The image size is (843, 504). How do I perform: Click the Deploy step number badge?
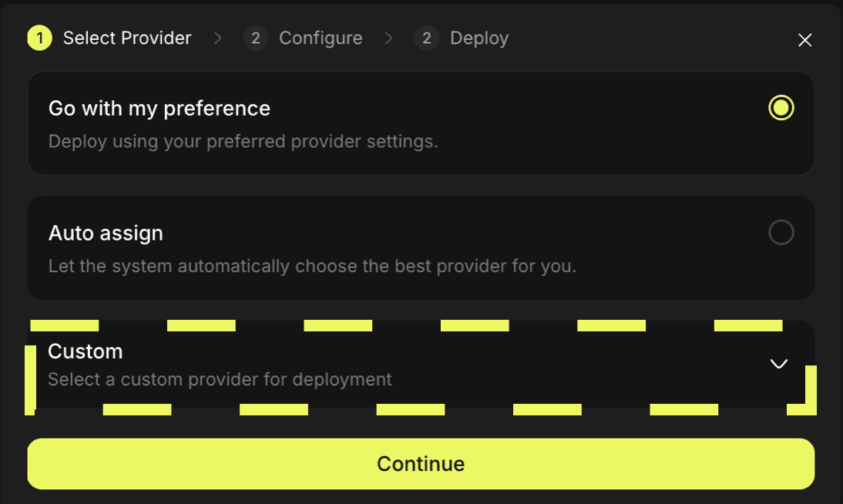click(426, 38)
